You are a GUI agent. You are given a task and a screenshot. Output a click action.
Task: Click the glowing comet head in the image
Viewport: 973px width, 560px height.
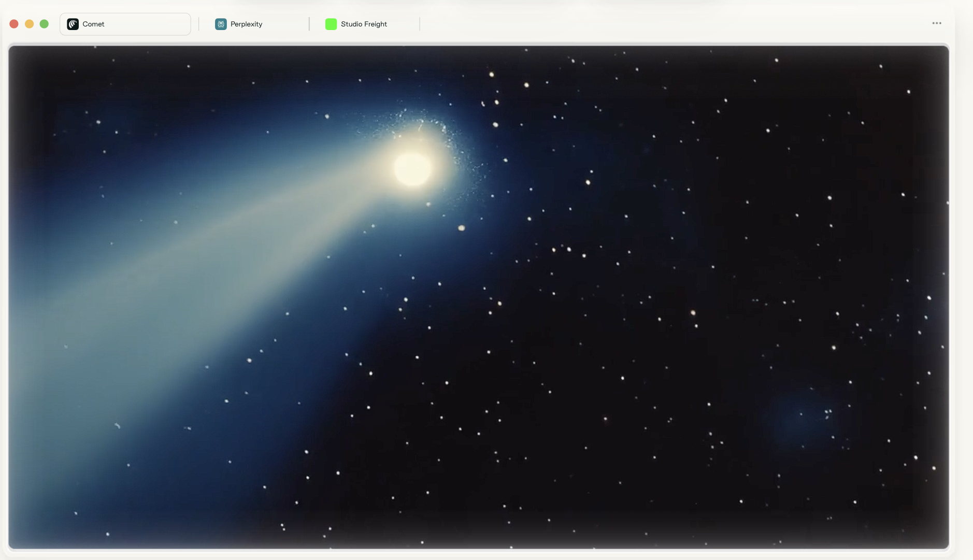(412, 168)
